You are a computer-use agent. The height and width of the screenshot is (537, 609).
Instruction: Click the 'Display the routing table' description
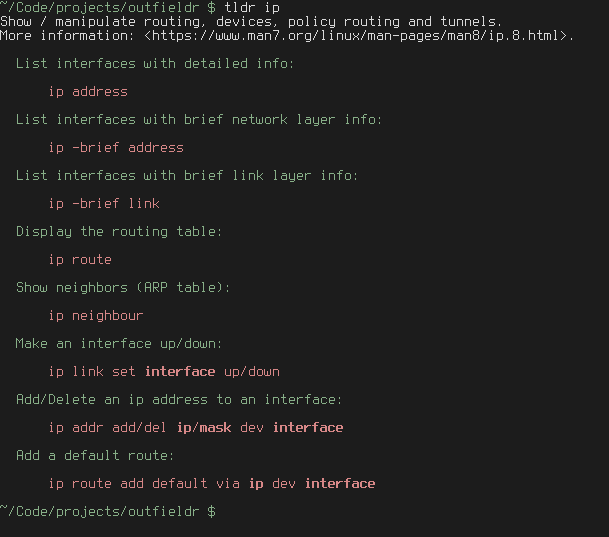click(x=119, y=232)
